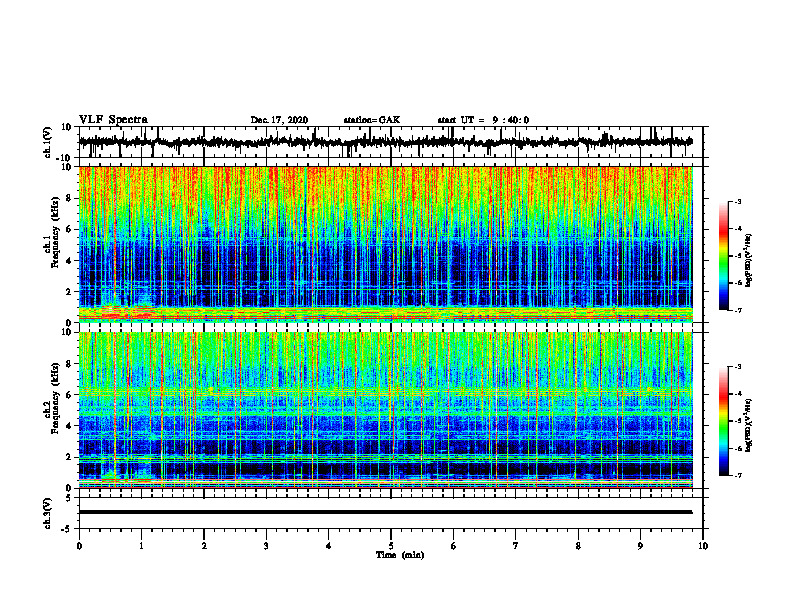Click the "-3" tick on the ch.2 color bar
Image resolution: width=792 pixels, height=612 pixels.
click(x=738, y=367)
